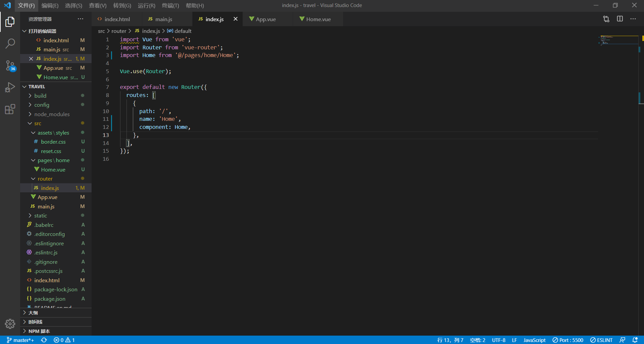Image resolution: width=644 pixels, height=344 pixels.
Task: Open the 帮助(H) menu
Action: pyautogui.click(x=195, y=5)
